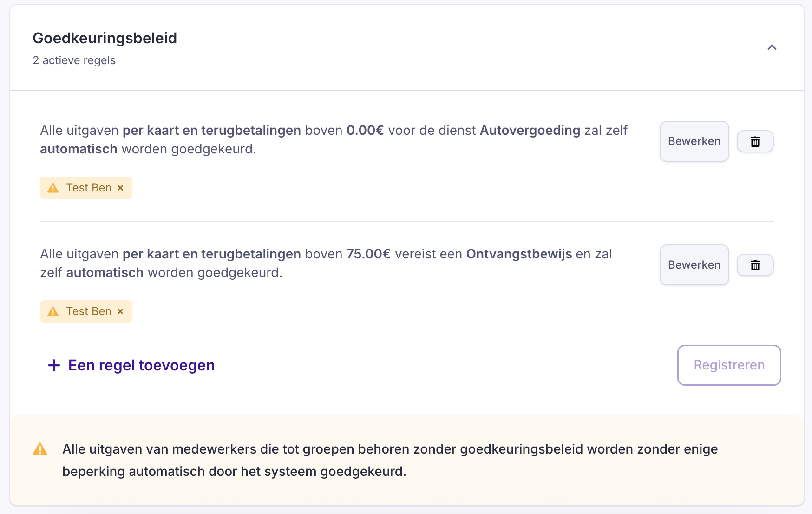Edit the Autovergoeding rule via Bewerken
The width and height of the screenshot is (812, 514).
[694, 141]
